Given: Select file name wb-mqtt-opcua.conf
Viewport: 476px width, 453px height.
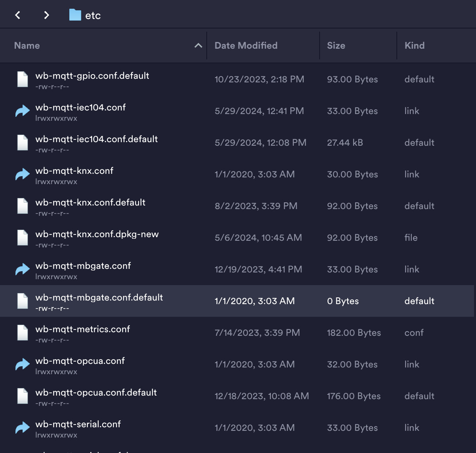Looking at the screenshot, I should (x=80, y=361).
